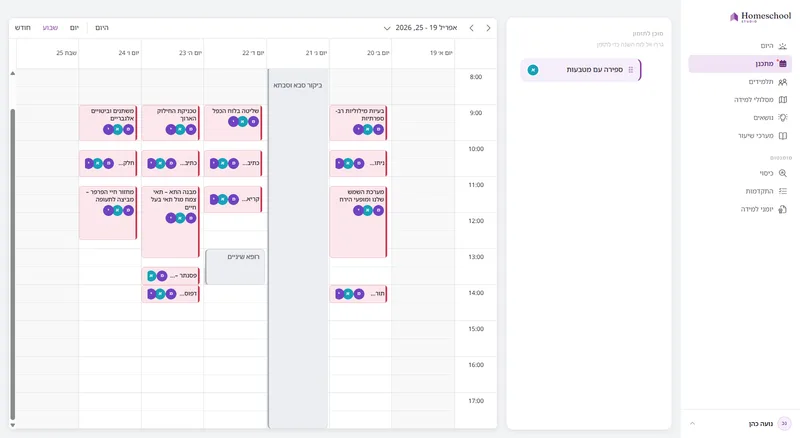Open יומני למידה icon
The width and height of the screenshot is (800, 438).
coord(783,209)
